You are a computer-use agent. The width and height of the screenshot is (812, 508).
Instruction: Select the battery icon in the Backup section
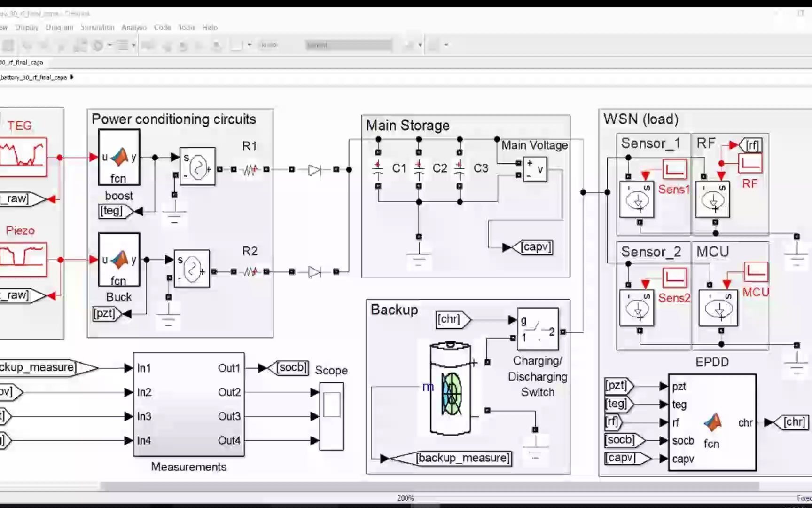(451, 390)
